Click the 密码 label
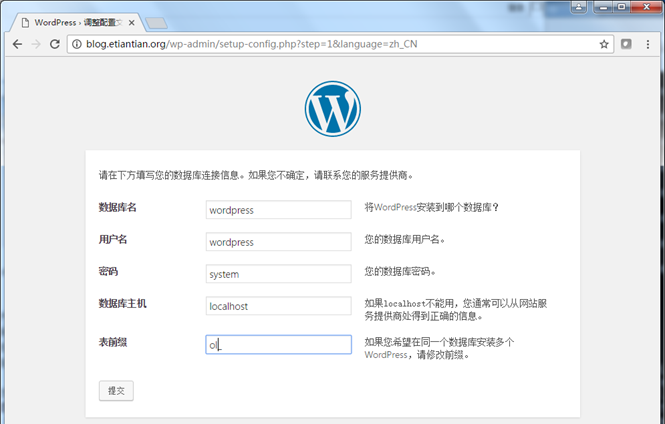The width and height of the screenshot is (665, 424). pyautogui.click(x=108, y=271)
